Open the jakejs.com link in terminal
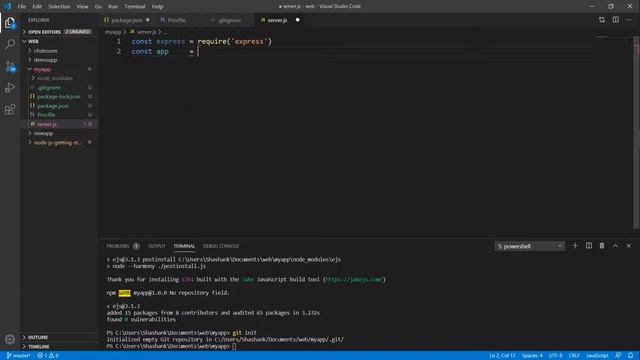640x360 pixels. coord(354,280)
